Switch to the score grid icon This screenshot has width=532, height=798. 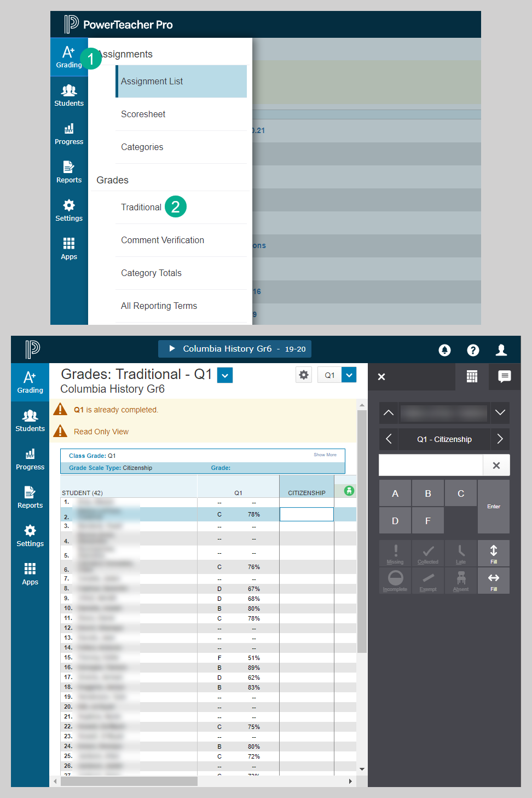pos(472,376)
